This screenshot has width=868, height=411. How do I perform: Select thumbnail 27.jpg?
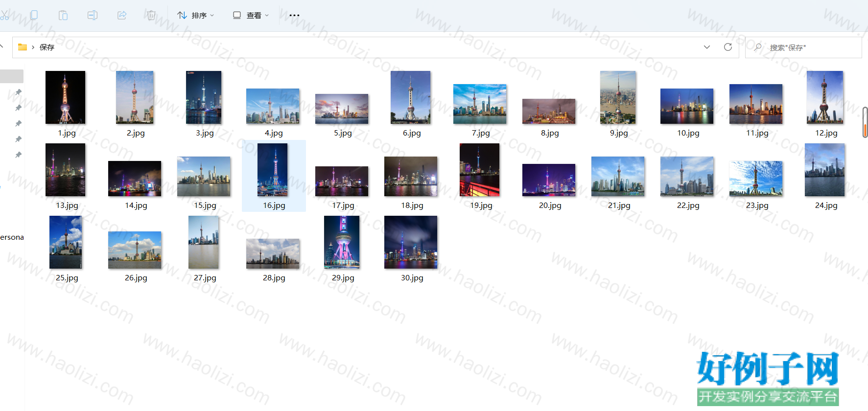(204, 242)
